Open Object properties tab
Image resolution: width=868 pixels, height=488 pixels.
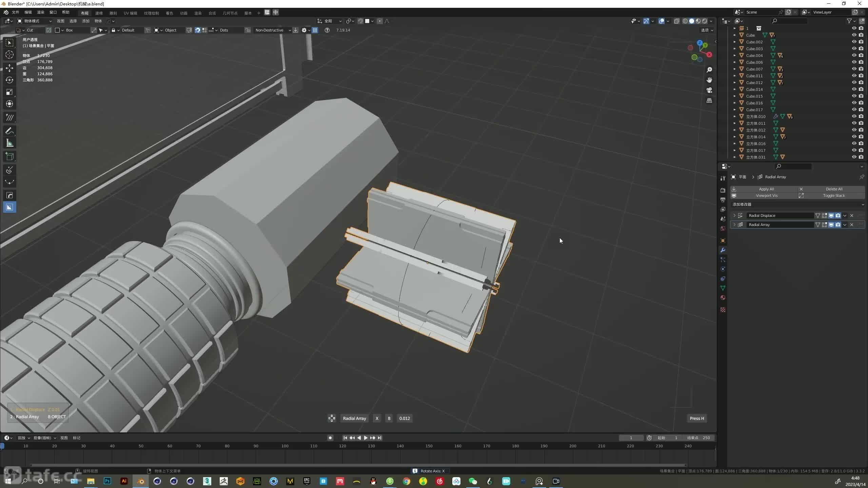coord(723,241)
